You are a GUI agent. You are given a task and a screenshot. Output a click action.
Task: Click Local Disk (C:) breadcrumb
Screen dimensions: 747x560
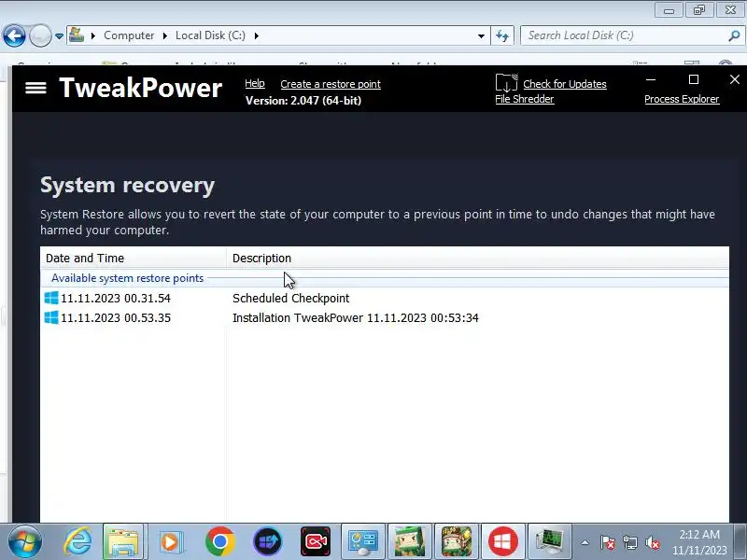[x=210, y=35]
